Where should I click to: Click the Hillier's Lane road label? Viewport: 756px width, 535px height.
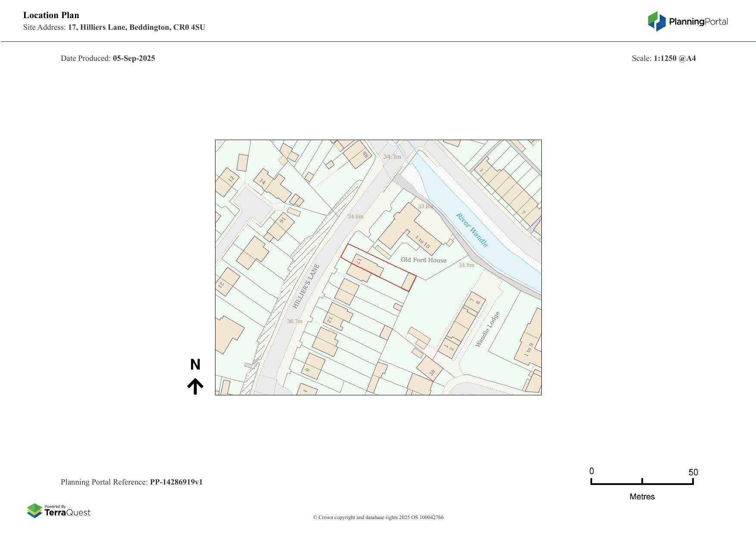click(306, 286)
